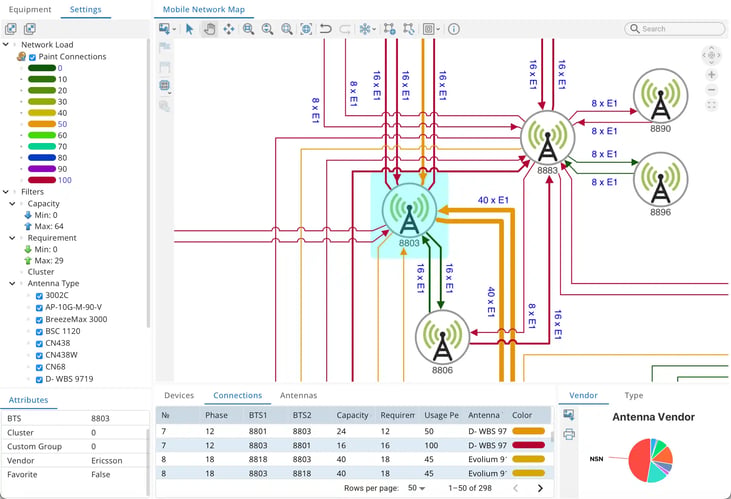Uncheck the 3002C antenna type
The image size is (731, 499).
[x=39, y=296]
